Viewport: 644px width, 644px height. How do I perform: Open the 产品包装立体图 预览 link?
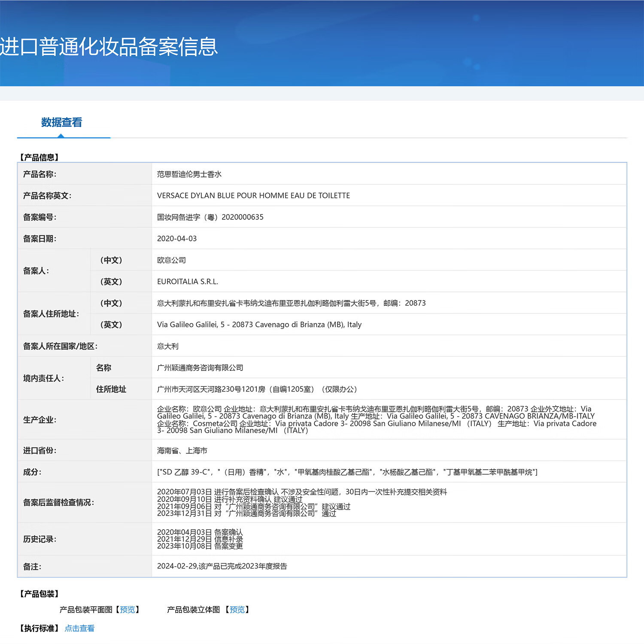237,609
